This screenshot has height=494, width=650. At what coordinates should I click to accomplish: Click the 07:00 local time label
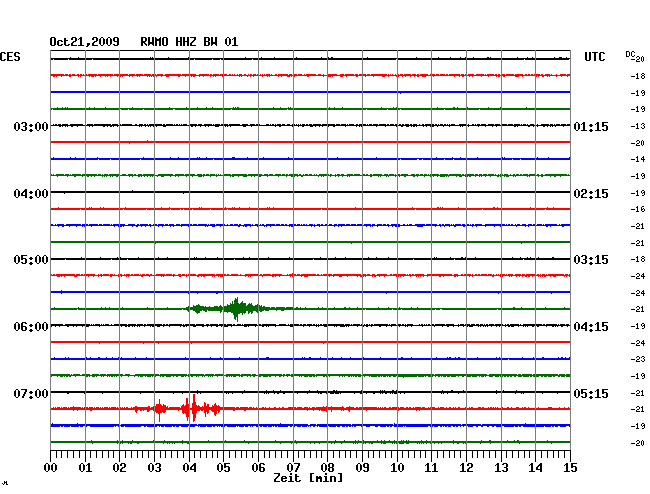[x=31, y=393]
